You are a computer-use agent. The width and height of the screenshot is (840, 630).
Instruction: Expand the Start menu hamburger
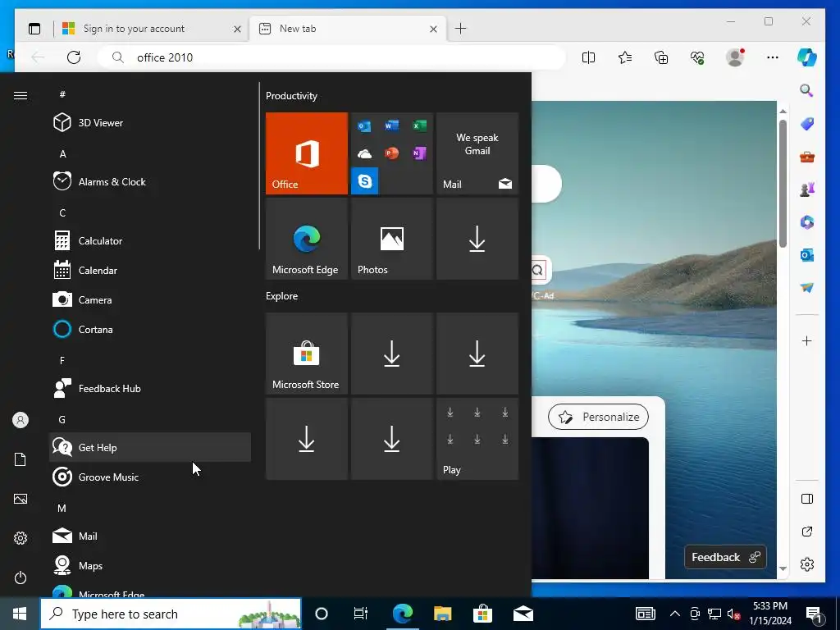[21, 95]
